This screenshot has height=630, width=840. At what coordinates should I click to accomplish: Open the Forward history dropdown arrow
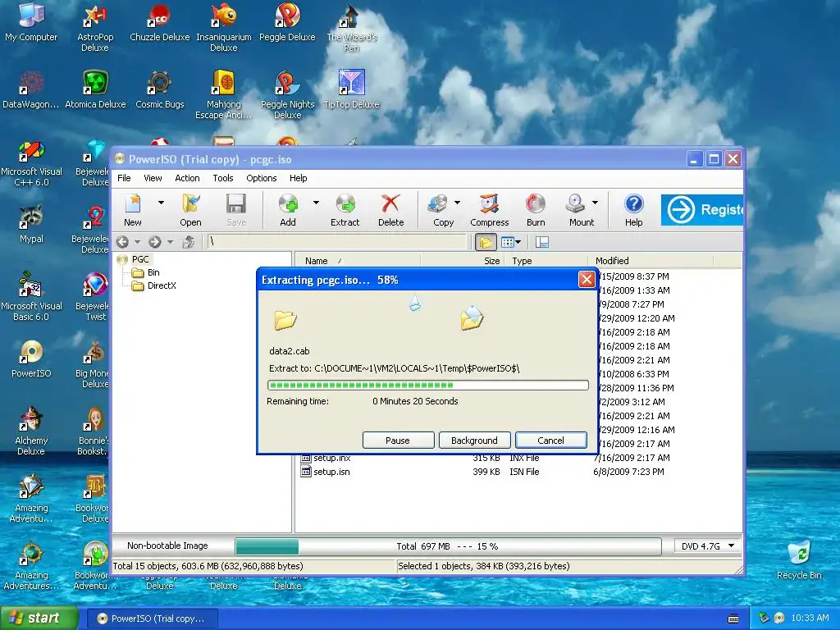[171, 242]
